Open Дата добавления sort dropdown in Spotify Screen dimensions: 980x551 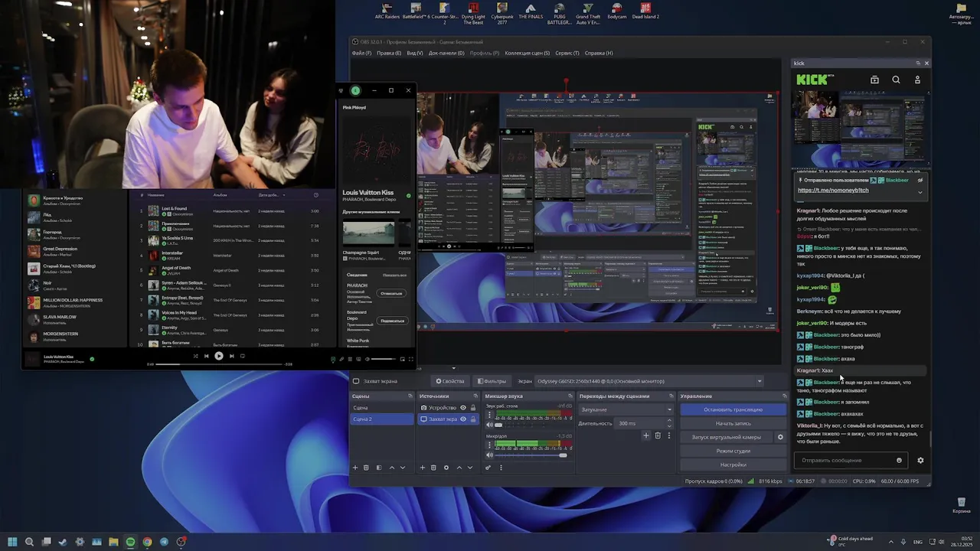(x=273, y=194)
